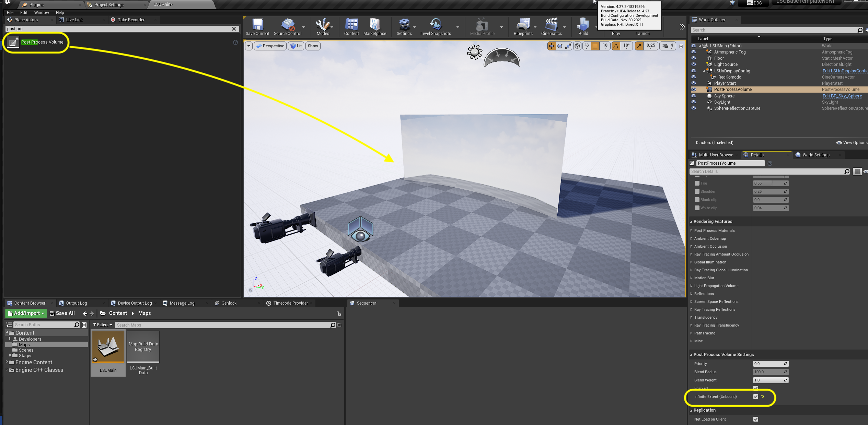Drag the Blend Weight slider
Viewport: 868px width, 425px height.
(769, 380)
